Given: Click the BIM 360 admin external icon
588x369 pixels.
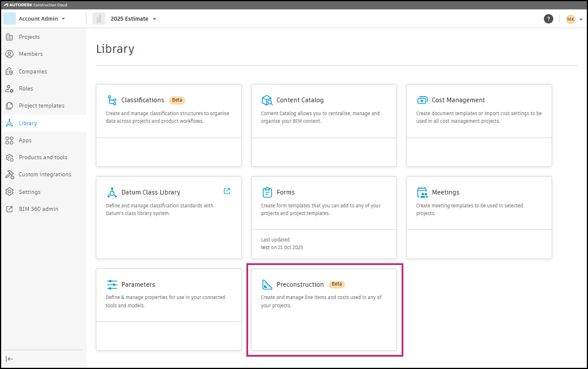Looking at the screenshot, I should (9, 209).
